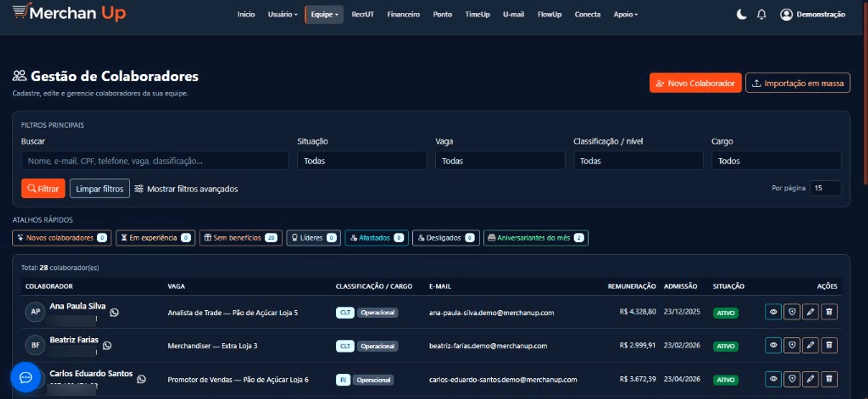The height and width of the screenshot is (399, 868).
Task: Sort by REMUNERAÇÃO column header
Action: (632, 286)
